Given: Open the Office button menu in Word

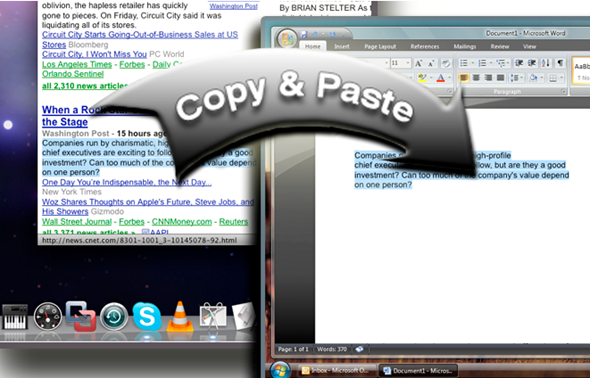Looking at the screenshot, I should pyautogui.click(x=287, y=39).
